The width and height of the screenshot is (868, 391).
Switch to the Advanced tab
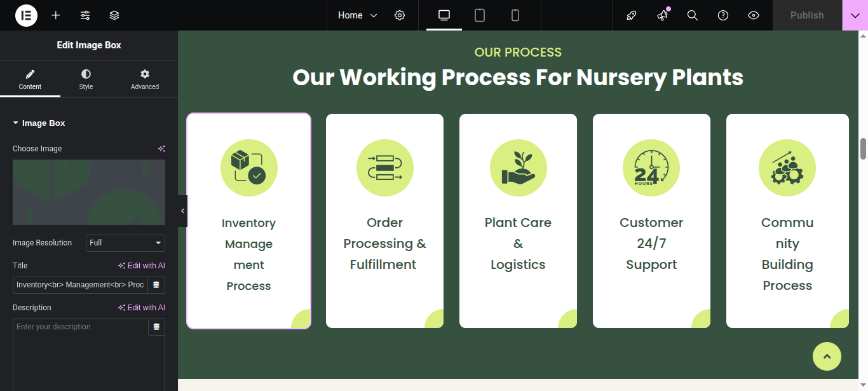[x=145, y=79]
